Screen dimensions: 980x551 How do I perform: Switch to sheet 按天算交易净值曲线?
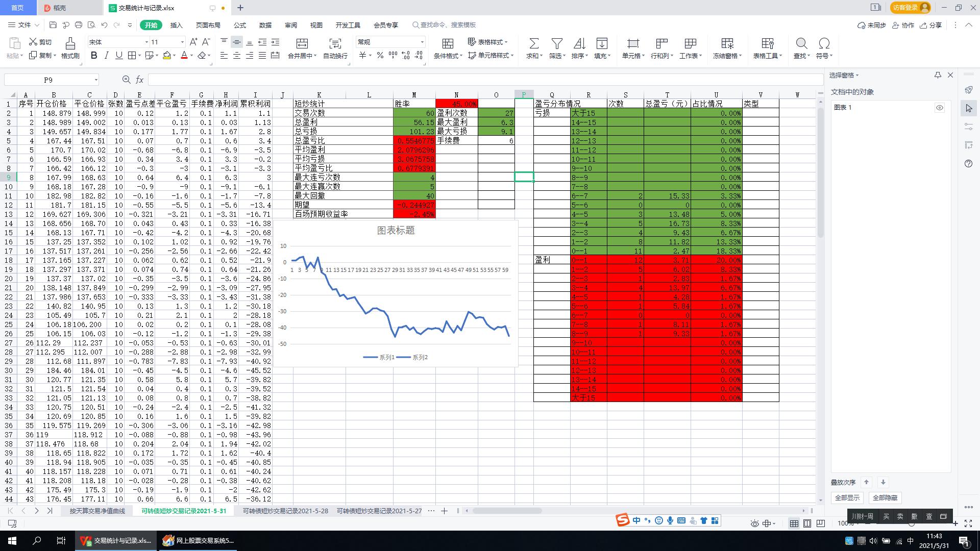(x=97, y=511)
